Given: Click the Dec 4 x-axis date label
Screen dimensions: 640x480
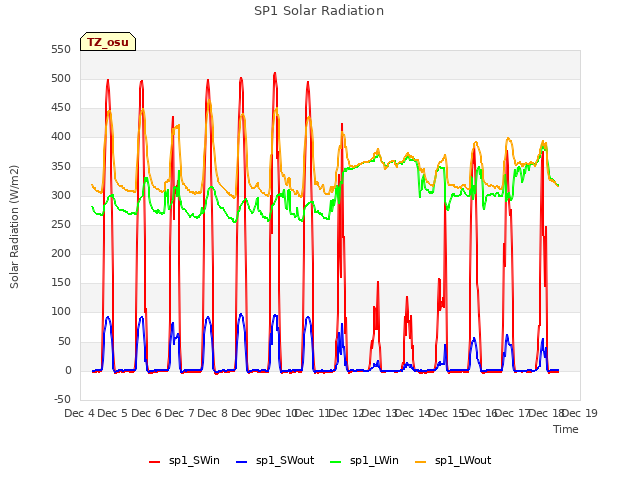Looking at the screenshot, I should tap(80, 413).
